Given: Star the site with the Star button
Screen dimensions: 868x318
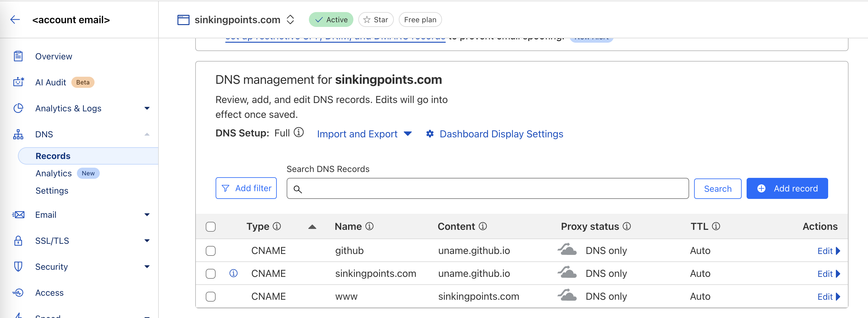Looking at the screenshot, I should click(376, 19).
